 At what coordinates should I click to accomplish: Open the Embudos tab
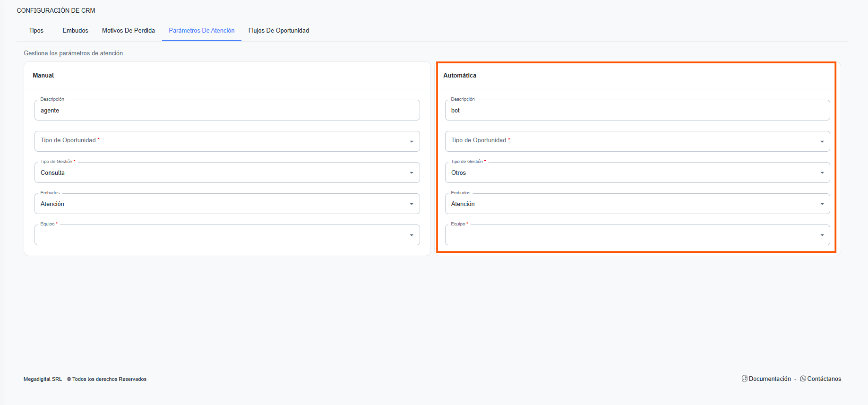pos(75,31)
